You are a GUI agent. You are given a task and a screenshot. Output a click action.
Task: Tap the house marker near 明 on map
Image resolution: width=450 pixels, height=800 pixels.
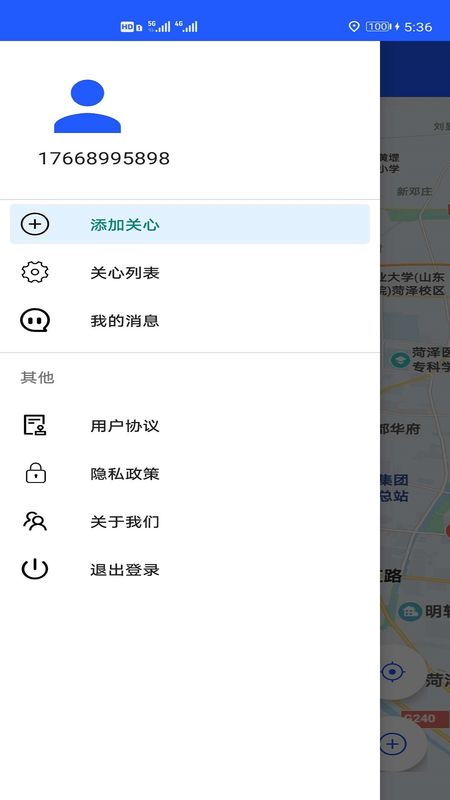coord(410,611)
